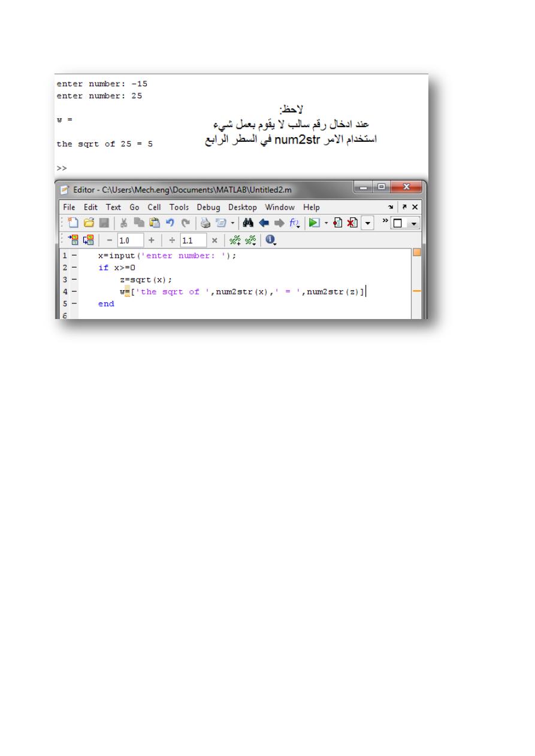The height and width of the screenshot is (756, 535).
Task: Cut selection with the scissors icon
Action: tap(123, 223)
